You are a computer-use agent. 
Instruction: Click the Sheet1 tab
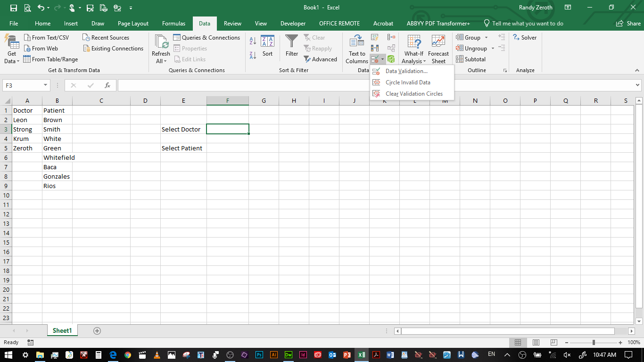tap(62, 330)
